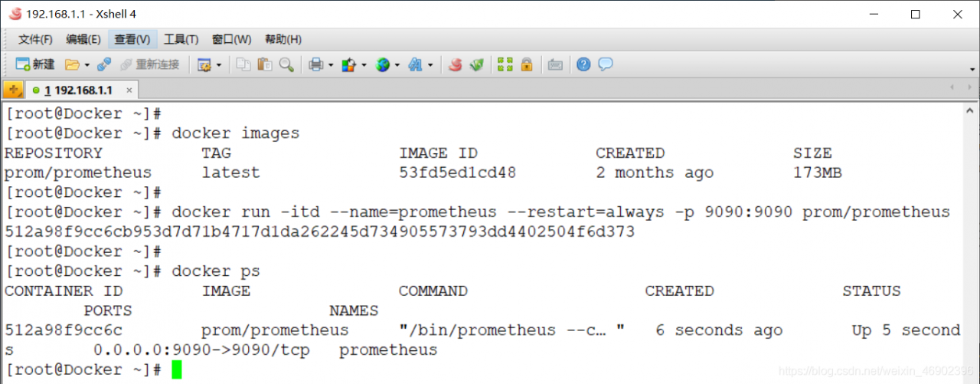Open the 文件(F) menu

pos(35,39)
